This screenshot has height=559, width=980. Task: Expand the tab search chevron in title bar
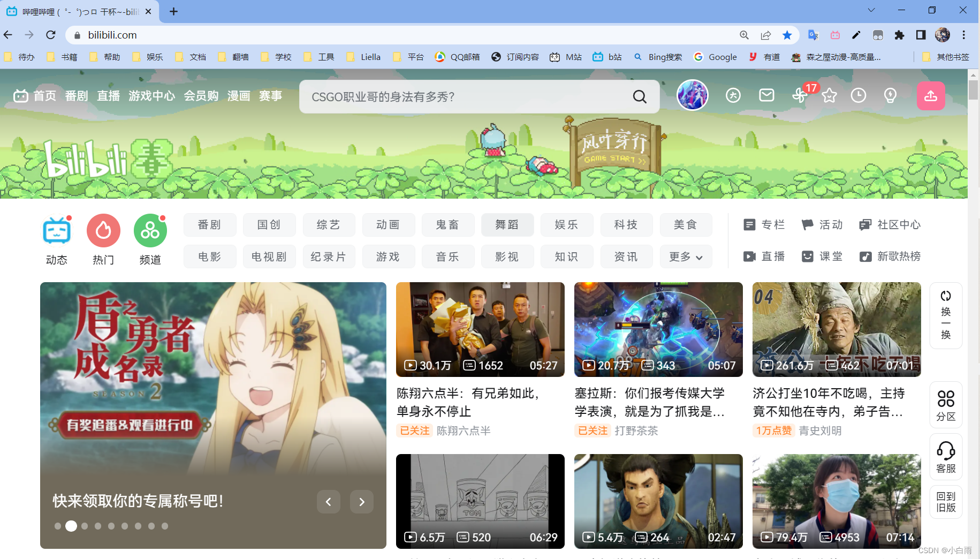tap(871, 10)
